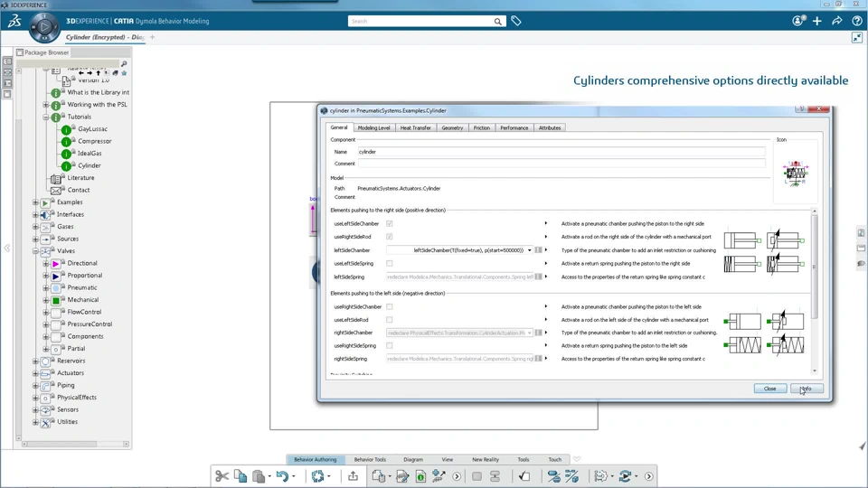Click the Package Browser back arrow icon

81,73
